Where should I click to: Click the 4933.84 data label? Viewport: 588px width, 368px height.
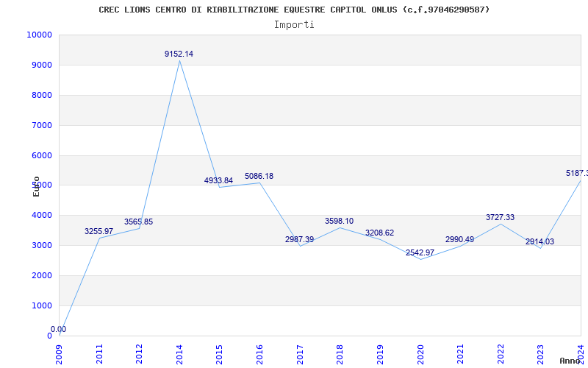pyautogui.click(x=218, y=180)
